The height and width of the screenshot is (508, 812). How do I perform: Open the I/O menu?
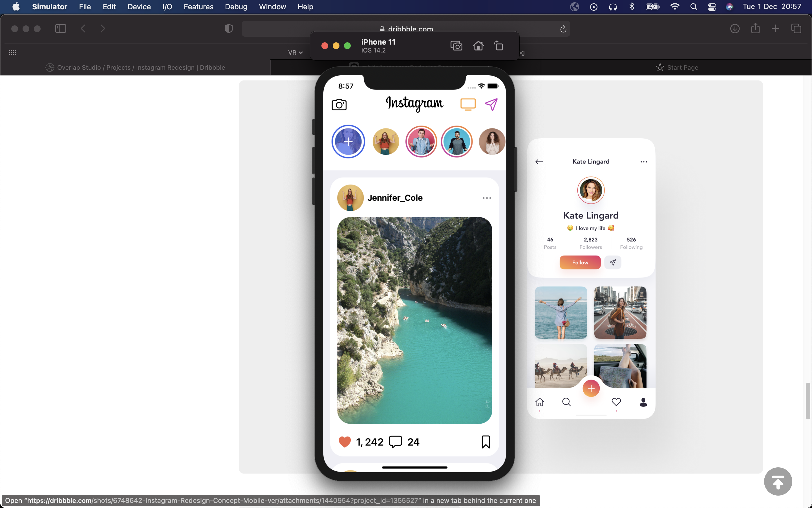tap(167, 7)
